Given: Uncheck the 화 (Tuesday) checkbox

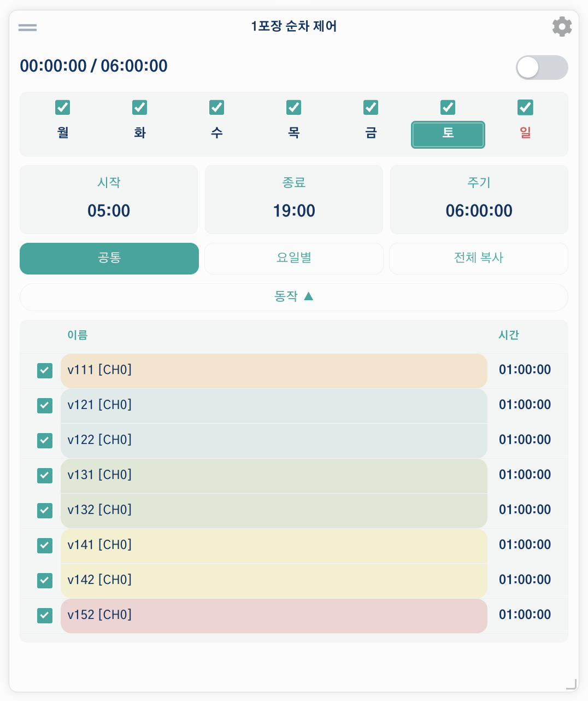Looking at the screenshot, I should coord(140,107).
